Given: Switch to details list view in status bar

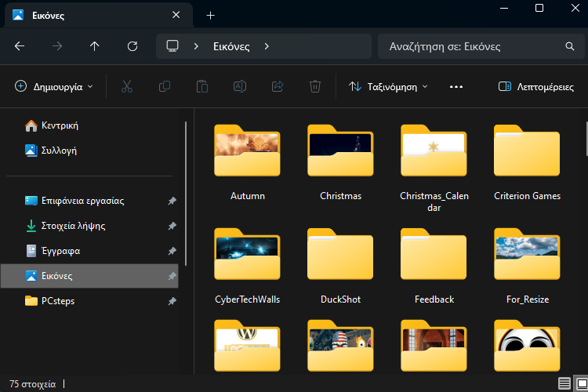Looking at the screenshot, I should [x=564, y=383].
